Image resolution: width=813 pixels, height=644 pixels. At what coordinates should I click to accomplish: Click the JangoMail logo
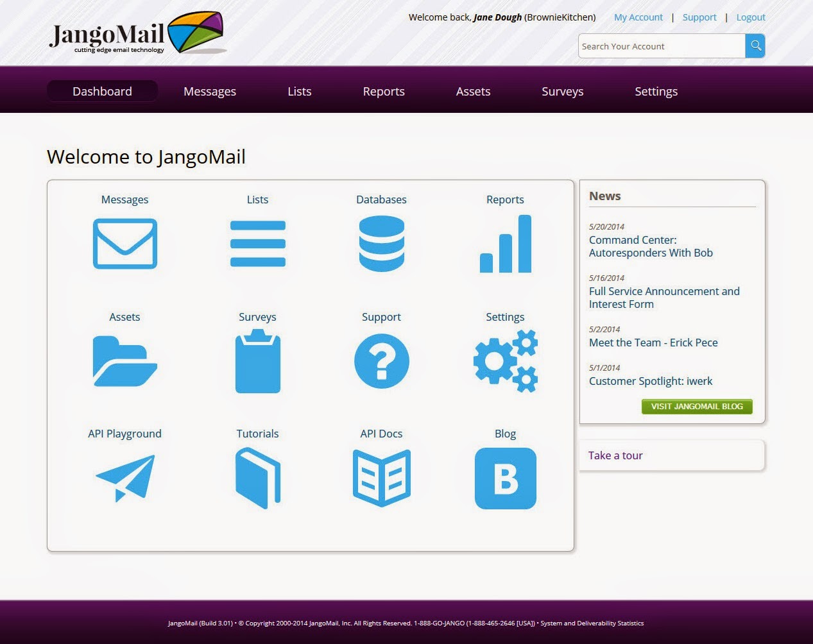tap(137, 34)
